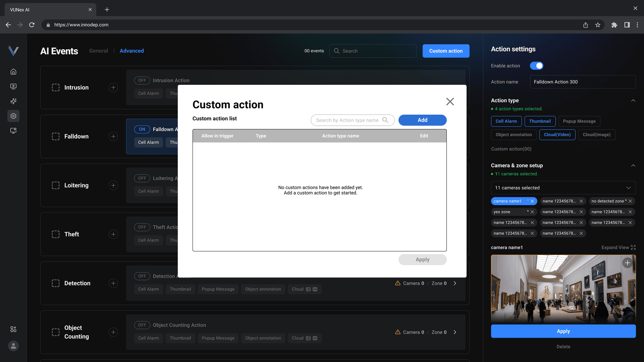Viewport: 644px width, 362px height.
Task: Close the Custom action dialog
Action: click(x=450, y=102)
